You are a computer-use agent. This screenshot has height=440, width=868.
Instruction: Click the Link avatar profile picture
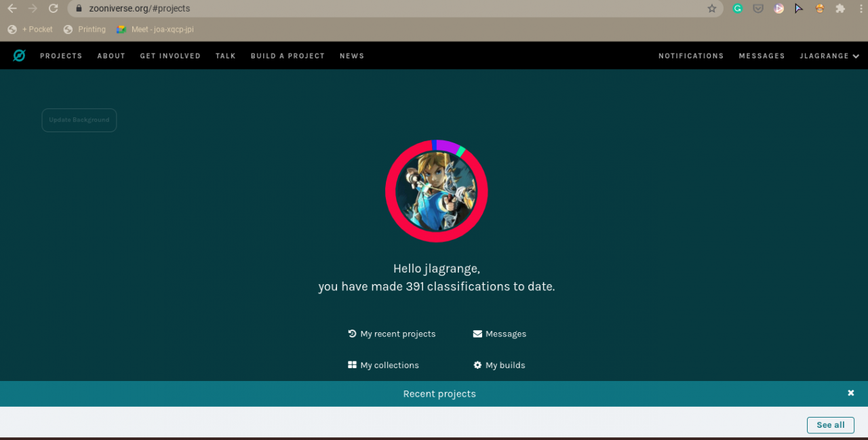[x=437, y=191]
